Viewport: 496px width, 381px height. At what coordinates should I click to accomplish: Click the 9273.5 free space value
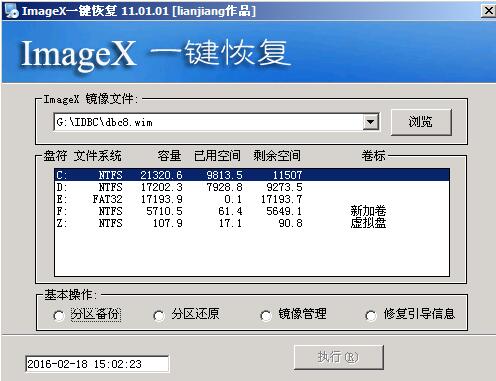coord(284,187)
